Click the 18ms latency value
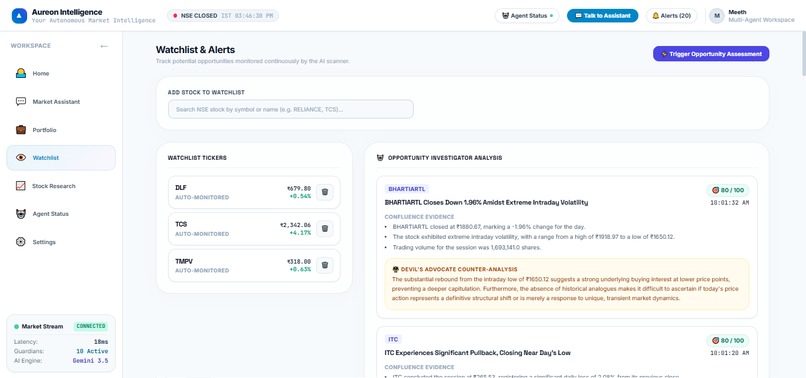This screenshot has height=378, width=806. (x=101, y=342)
